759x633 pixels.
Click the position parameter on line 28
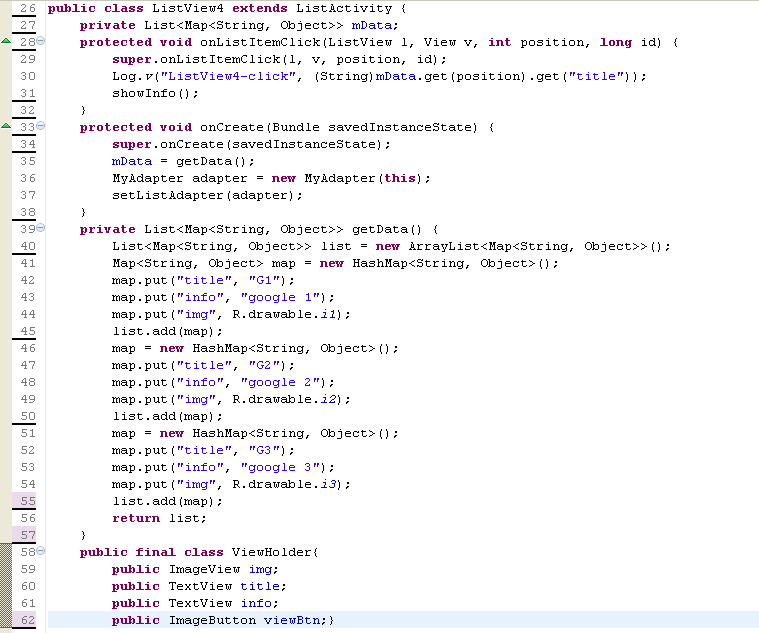pos(552,43)
